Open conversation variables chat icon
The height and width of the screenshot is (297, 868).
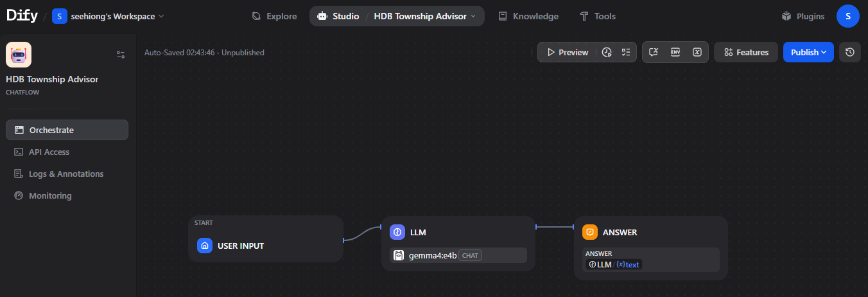pyautogui.click(x=654, y=52)
